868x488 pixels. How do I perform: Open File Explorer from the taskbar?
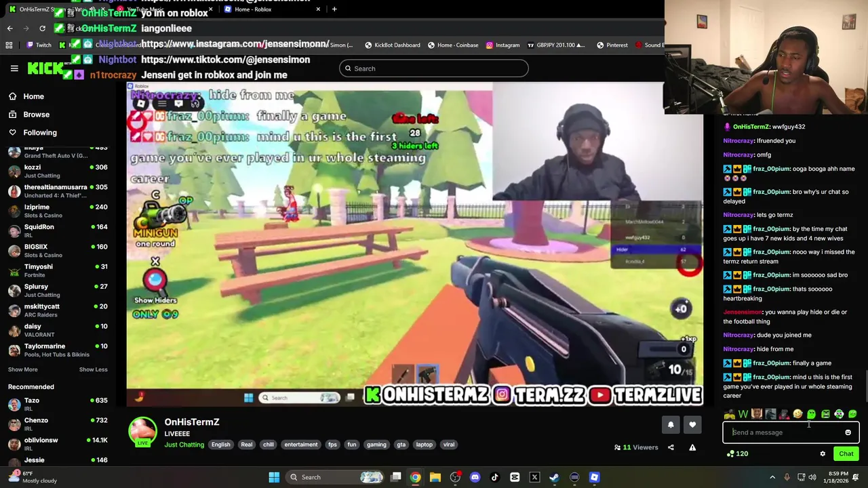tap(435, 477)
